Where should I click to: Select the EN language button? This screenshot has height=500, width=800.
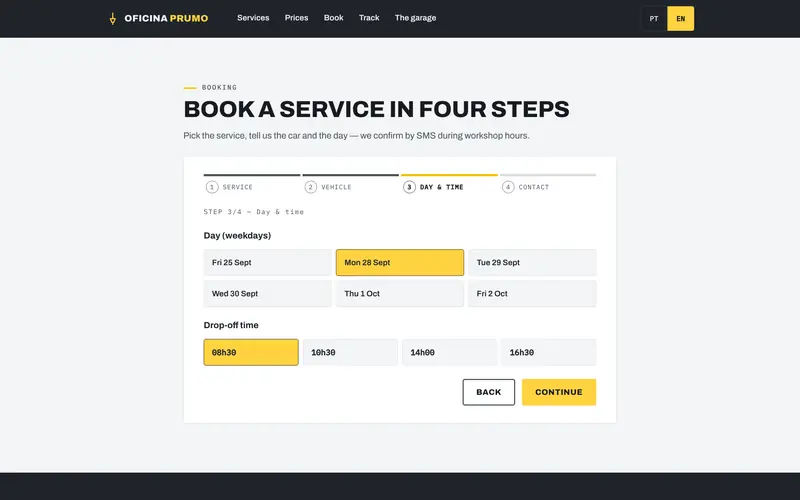[681, 19]
